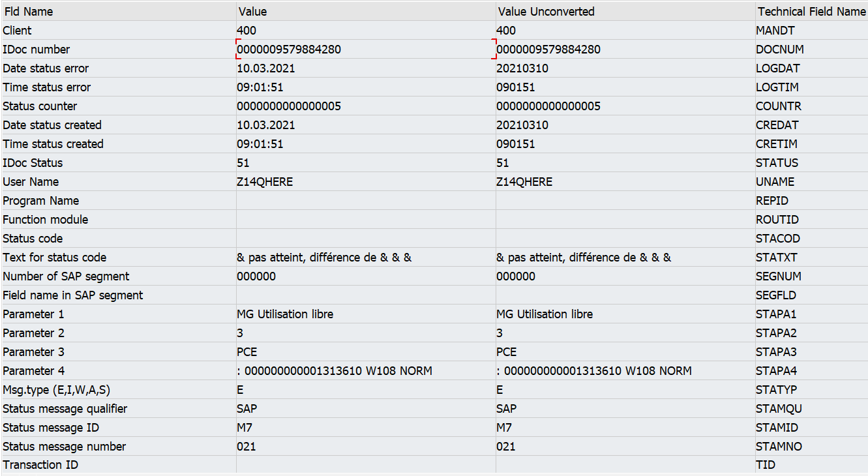Select the Client value 400 cell
The height and width of the screenshot is (476, 868).
pyautogui.click(x=366, y=31)
